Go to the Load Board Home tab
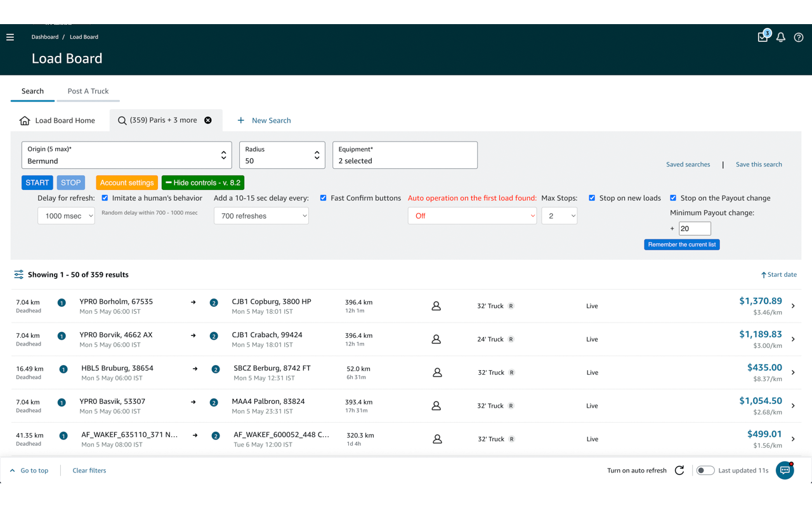The image size is (812, 508). [57, 121]
